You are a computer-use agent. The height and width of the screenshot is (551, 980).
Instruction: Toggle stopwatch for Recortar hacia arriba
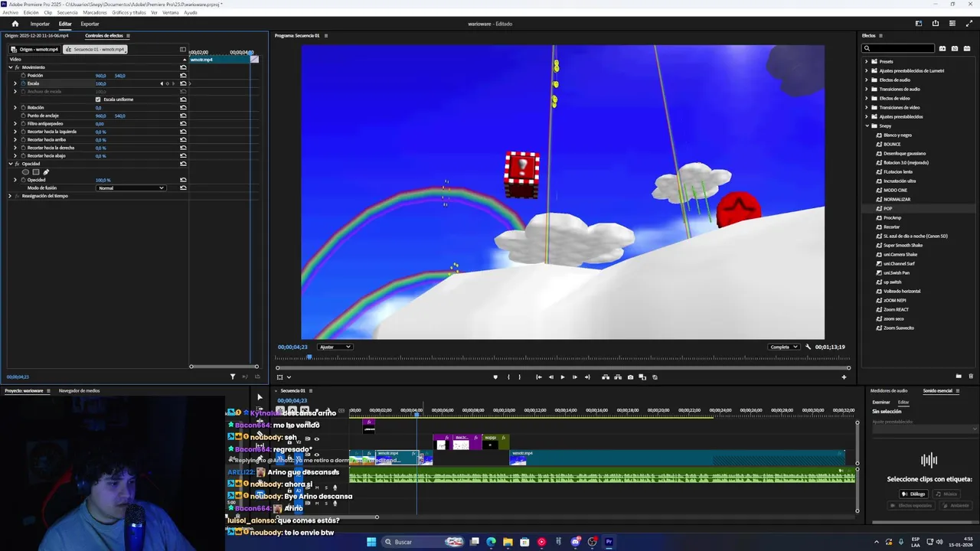23,140
